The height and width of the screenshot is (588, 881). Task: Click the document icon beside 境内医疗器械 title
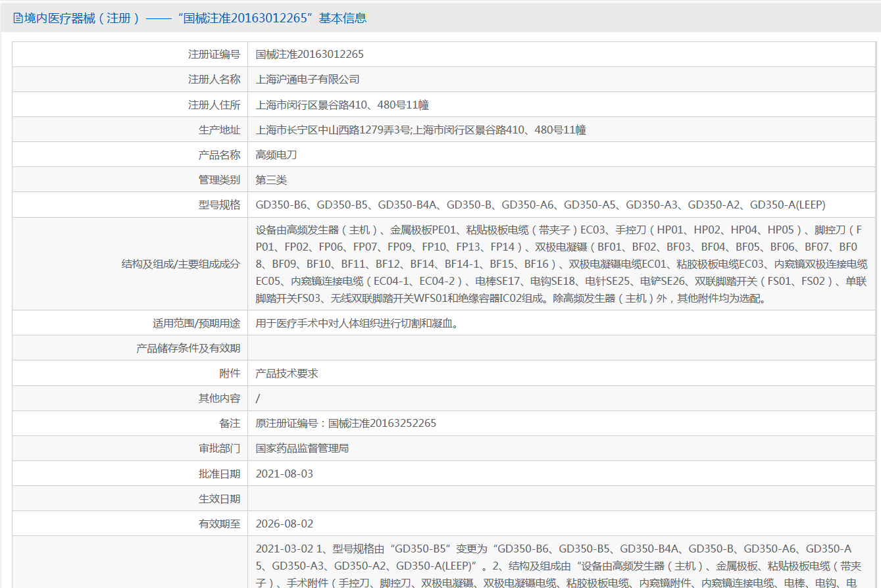[x=18, y=18]
